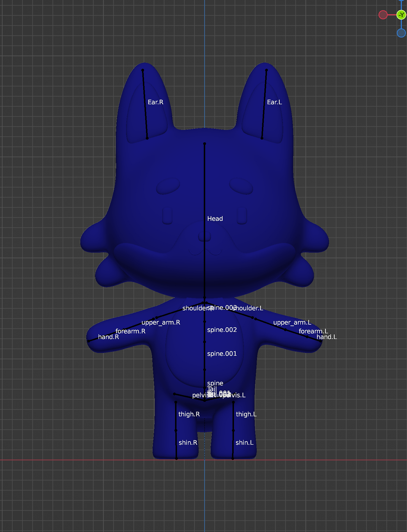The image size is (407, 532).
Task: Click the thigh.L bone label
Action: [x=246, y=414]
